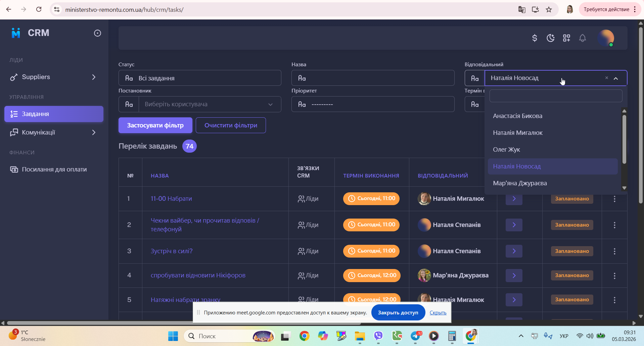
Task: Focus the Назва input field
Action: point(373,78)
